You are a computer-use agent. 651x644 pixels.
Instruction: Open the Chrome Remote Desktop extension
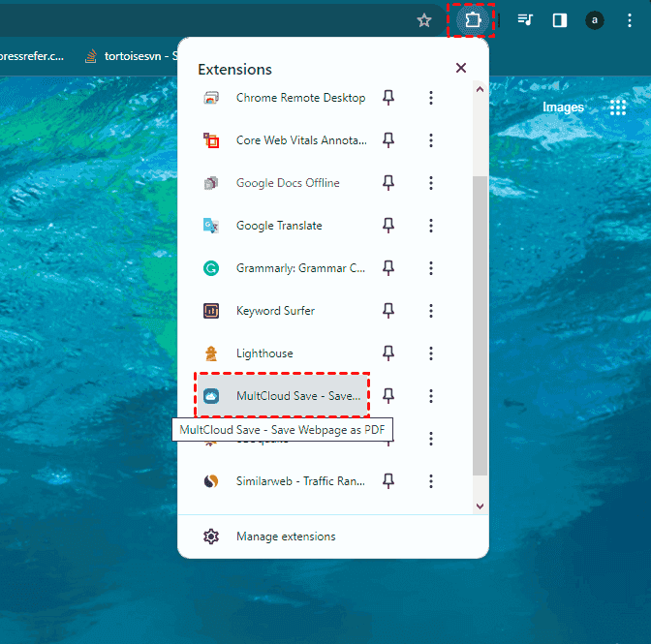282,98
